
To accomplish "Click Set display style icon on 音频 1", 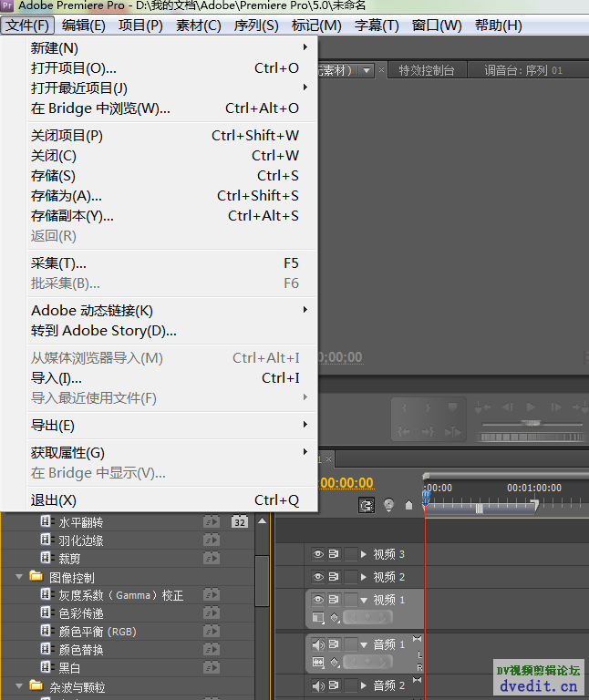I will pyautogui.click(x=318, y=662).
